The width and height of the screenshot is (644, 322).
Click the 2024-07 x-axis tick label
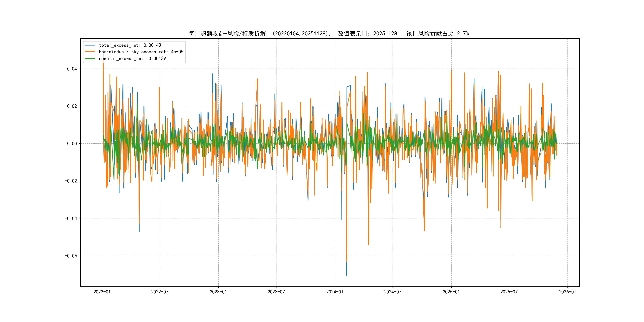pos(393,292)
